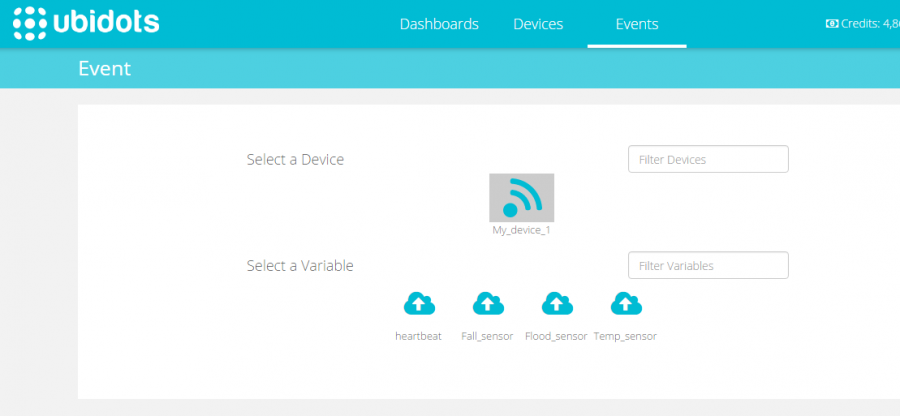Open the Dashboards tab
The height and width of the screenshot is (416, 900).
[439, 24]
